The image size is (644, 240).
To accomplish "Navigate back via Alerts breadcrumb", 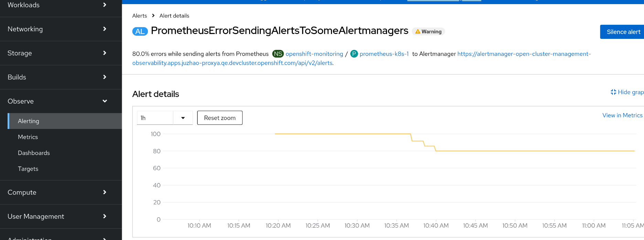I will point(139,16).
